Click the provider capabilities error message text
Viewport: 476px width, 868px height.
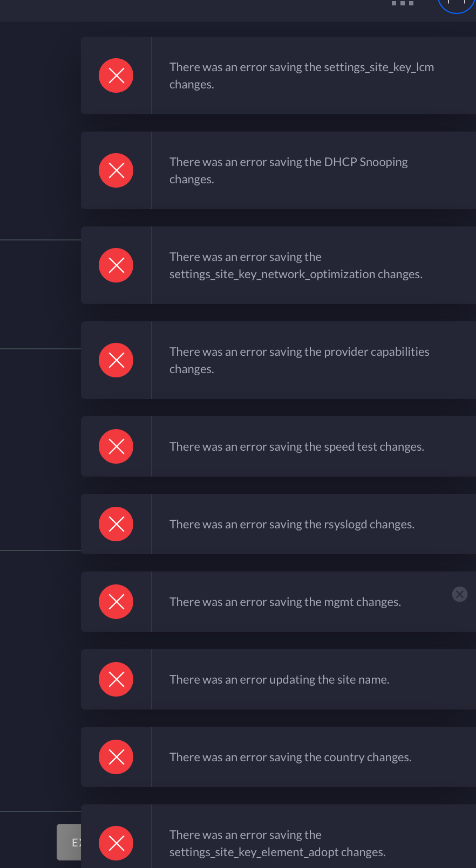[299, 360]
